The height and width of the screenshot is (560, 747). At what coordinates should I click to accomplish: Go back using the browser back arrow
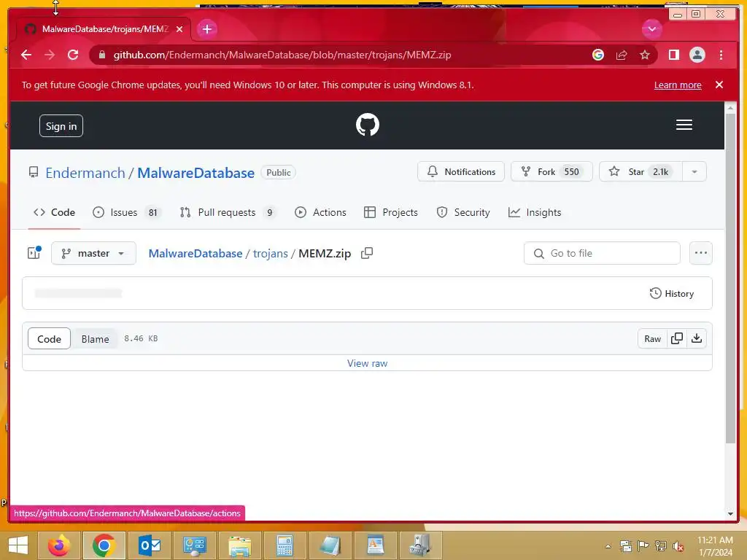click(x=26, y=55)
